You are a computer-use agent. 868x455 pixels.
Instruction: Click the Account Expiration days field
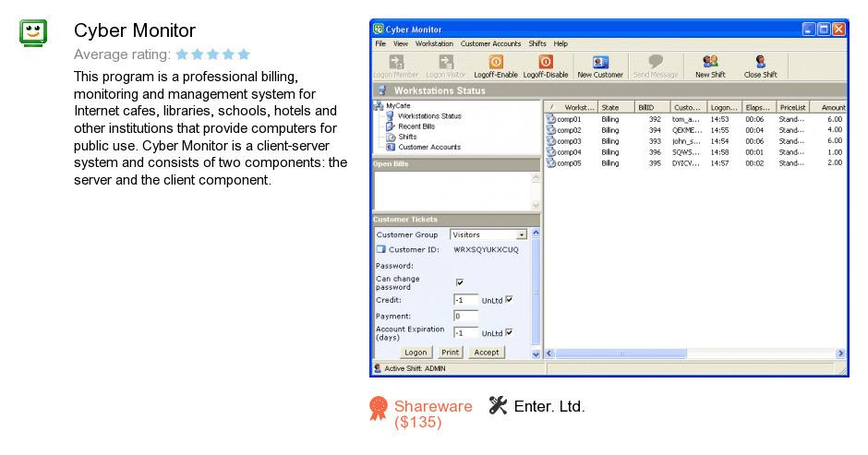pos(465,332)
